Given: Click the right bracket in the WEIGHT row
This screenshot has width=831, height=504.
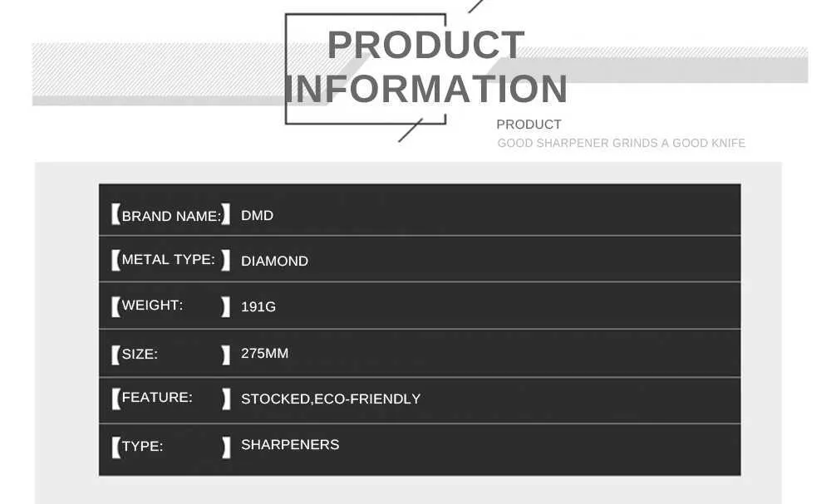Looking at the screenshot, I should (x=226, y=306).
